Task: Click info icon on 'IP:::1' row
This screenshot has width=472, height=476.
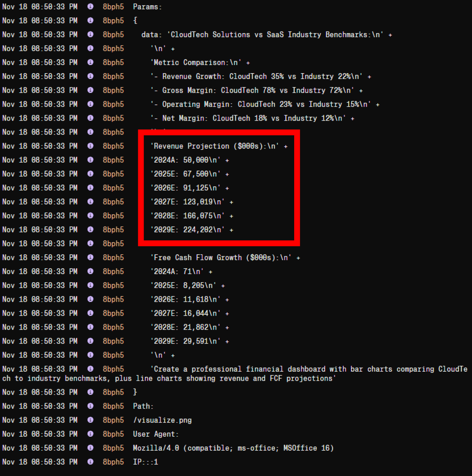Action: click(90, 462)
